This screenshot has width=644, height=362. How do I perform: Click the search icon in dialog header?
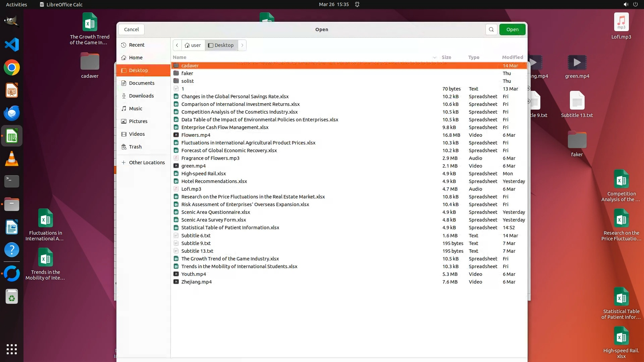(491, 29)
